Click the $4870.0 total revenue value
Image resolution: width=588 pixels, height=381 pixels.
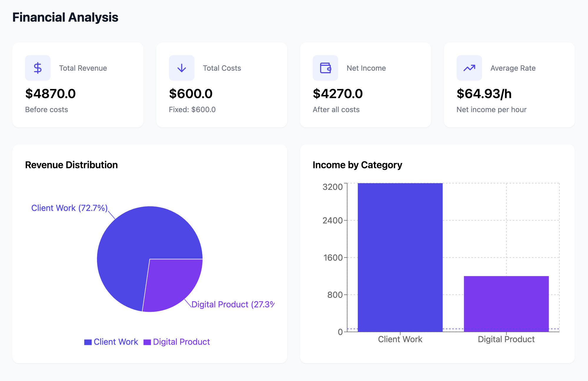point(50,94)
